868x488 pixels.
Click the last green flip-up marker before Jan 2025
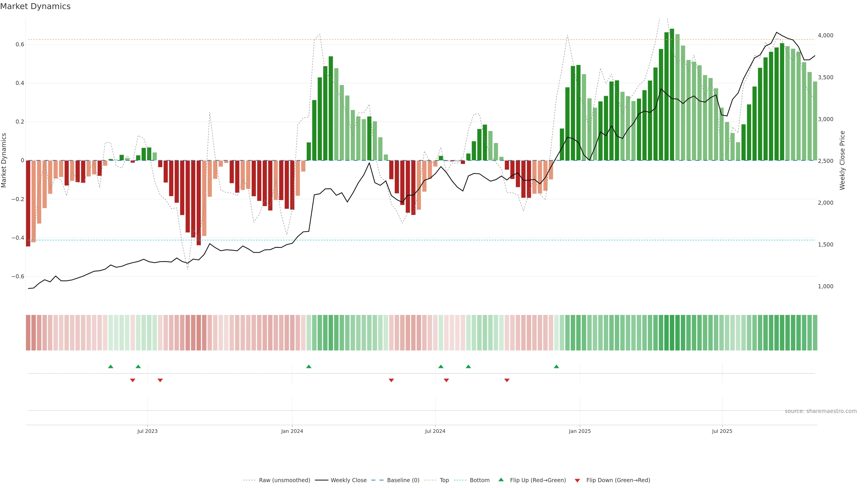[556, 366]
